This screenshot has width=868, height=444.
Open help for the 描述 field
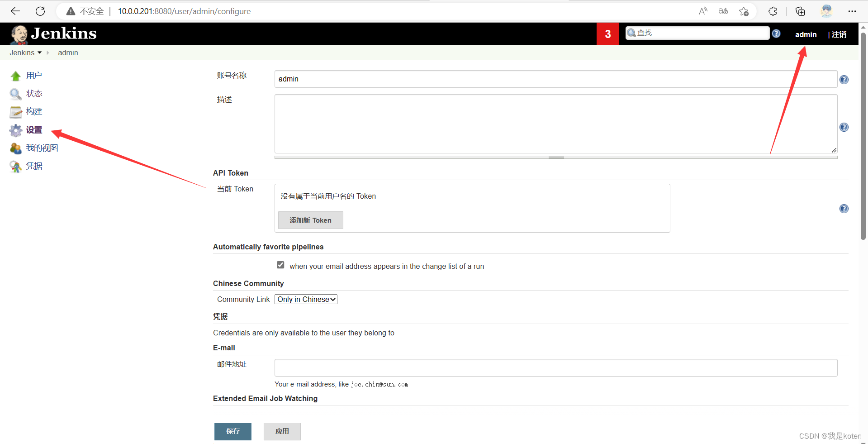tap(844, 127)
